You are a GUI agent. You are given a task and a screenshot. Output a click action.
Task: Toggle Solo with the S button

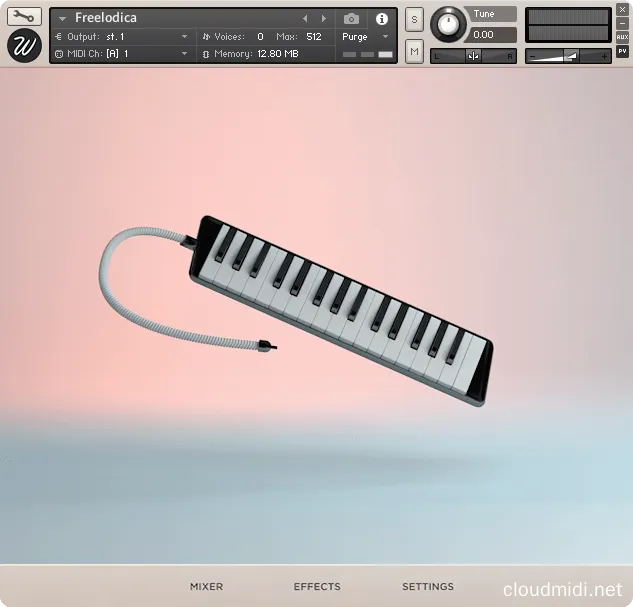coord(414,21)
